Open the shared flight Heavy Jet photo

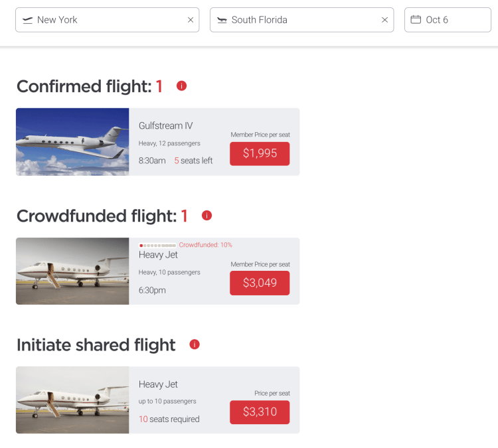coord(72,400)
